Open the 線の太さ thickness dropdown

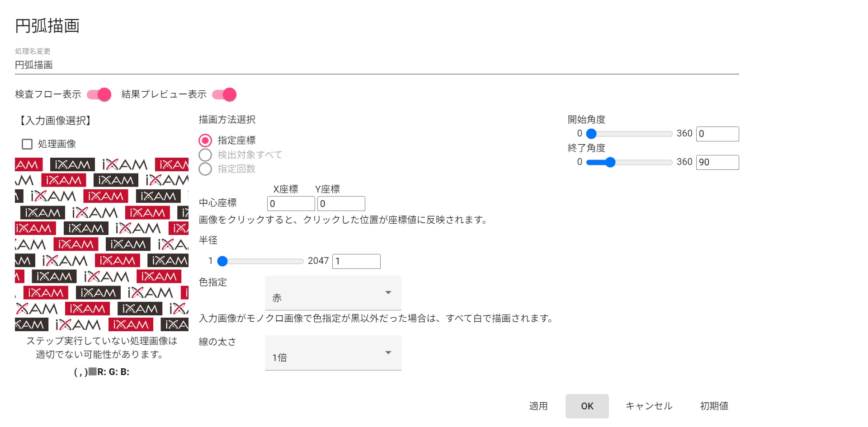point(333,353)
